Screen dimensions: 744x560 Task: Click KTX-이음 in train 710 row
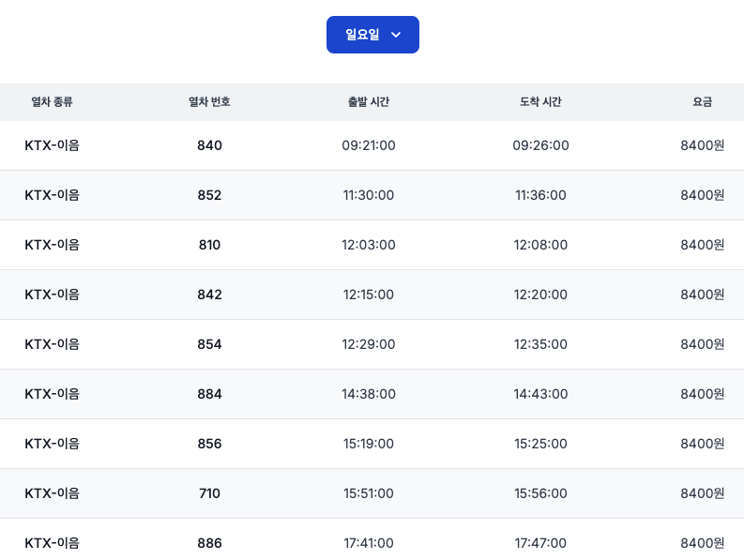[52, 493]
